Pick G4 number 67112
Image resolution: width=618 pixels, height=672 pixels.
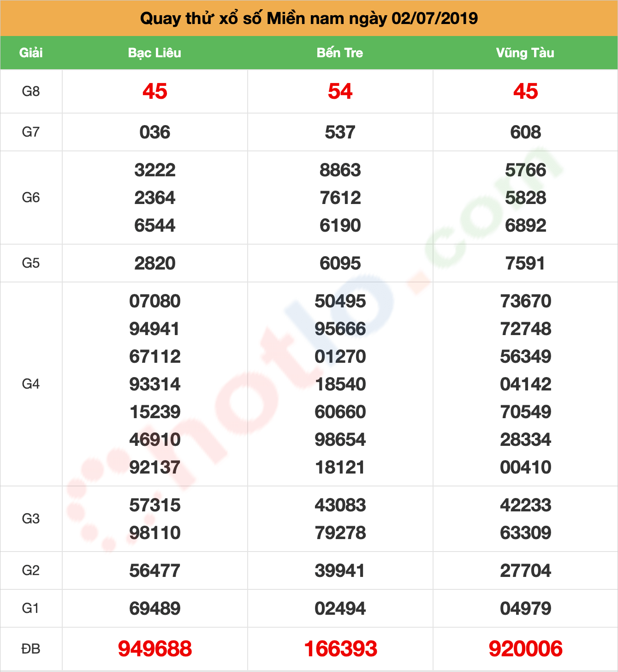[x=155, y=357]
